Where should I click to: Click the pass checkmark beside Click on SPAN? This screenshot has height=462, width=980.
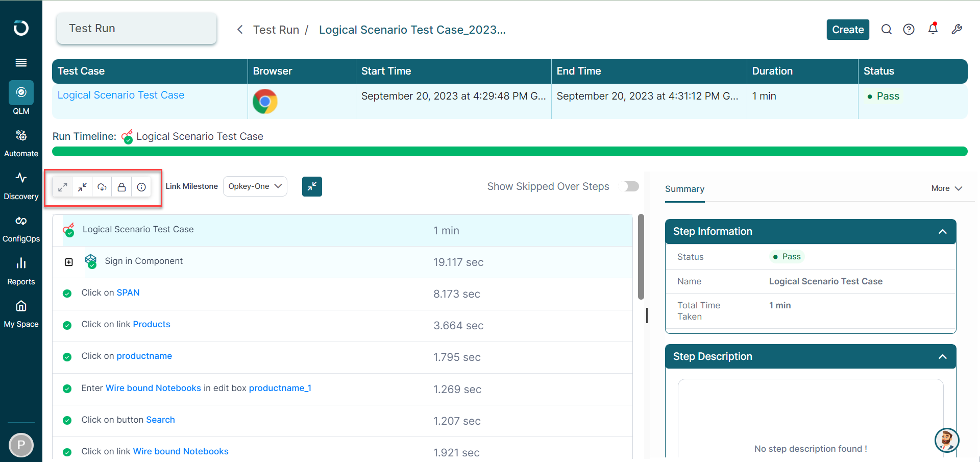pyautogui.click(x=67, y=294)
